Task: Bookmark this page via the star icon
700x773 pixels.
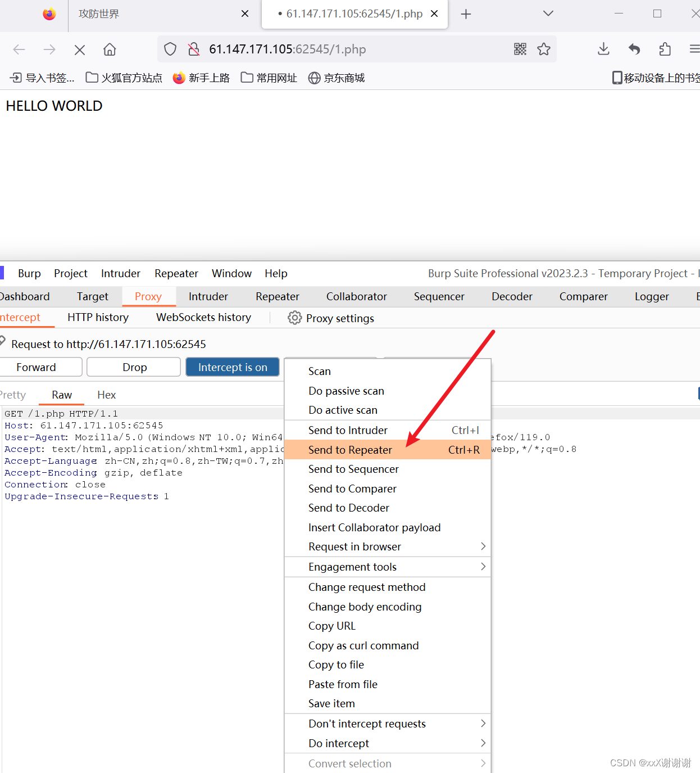Action: pos(544,49)
